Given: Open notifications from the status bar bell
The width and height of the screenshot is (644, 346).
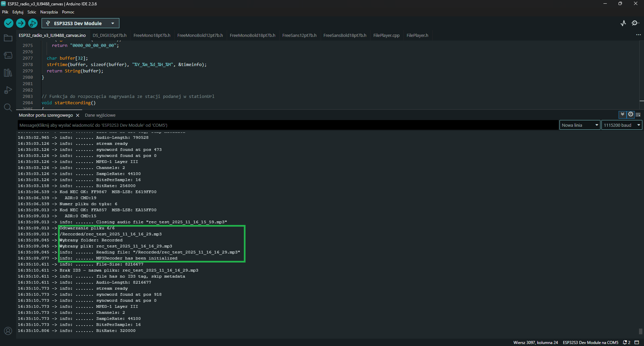Looking at the screenshot, I should pos(626,342).
